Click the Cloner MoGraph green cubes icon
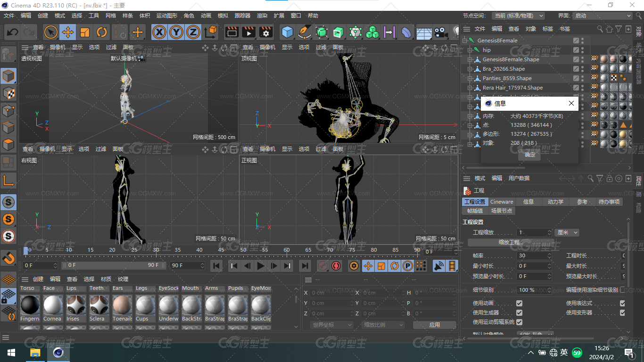The image size is (644, 362). (372, 32)
